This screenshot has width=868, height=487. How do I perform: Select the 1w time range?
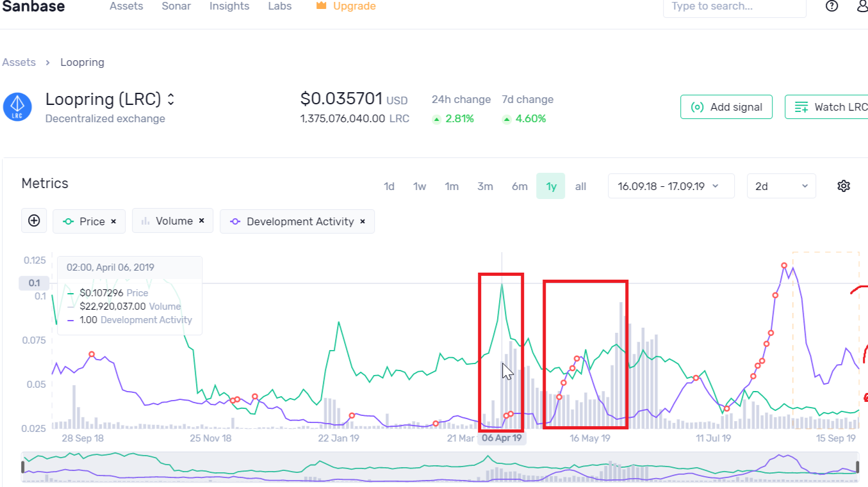(420, 186)
